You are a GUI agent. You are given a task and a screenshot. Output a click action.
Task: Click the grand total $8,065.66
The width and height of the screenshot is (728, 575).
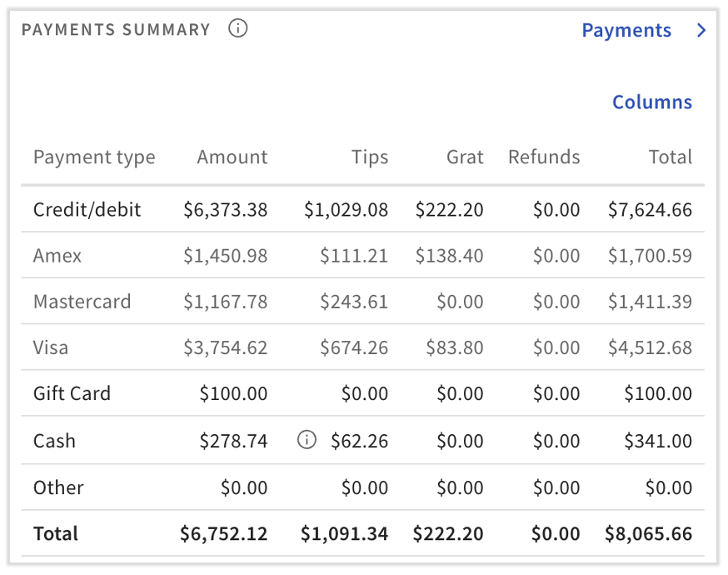pos(650,534)
